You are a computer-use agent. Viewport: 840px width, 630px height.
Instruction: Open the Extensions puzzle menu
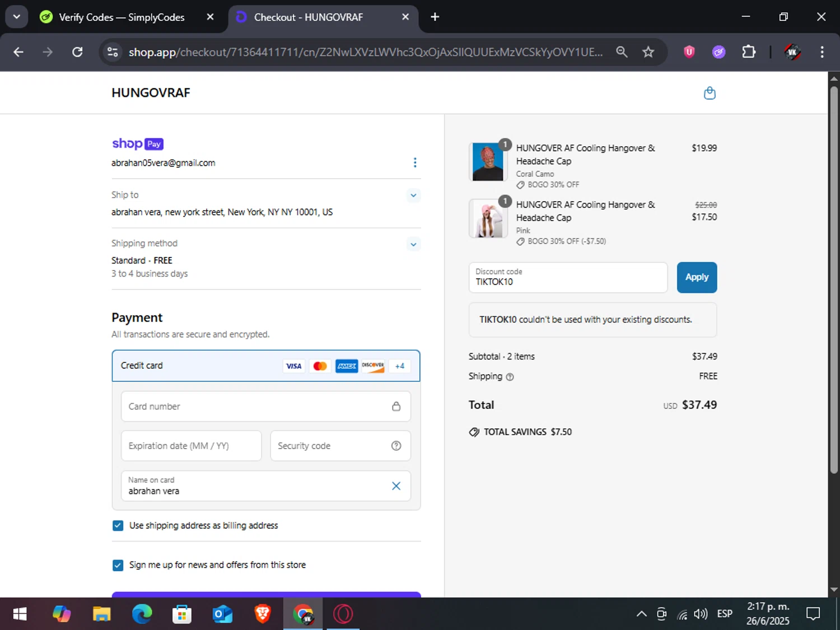tap(749, 52)
